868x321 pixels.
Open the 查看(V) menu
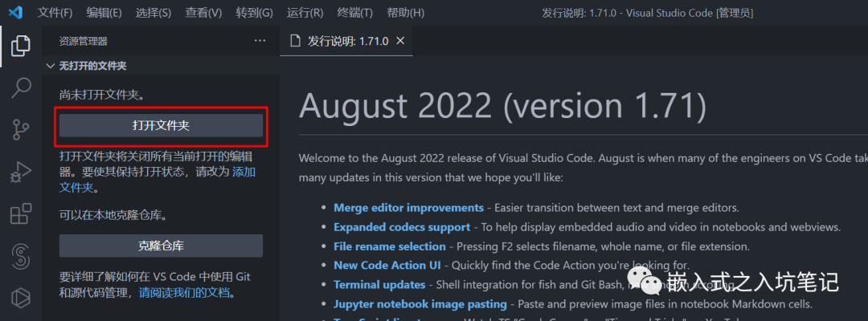[x=203, y=13]
